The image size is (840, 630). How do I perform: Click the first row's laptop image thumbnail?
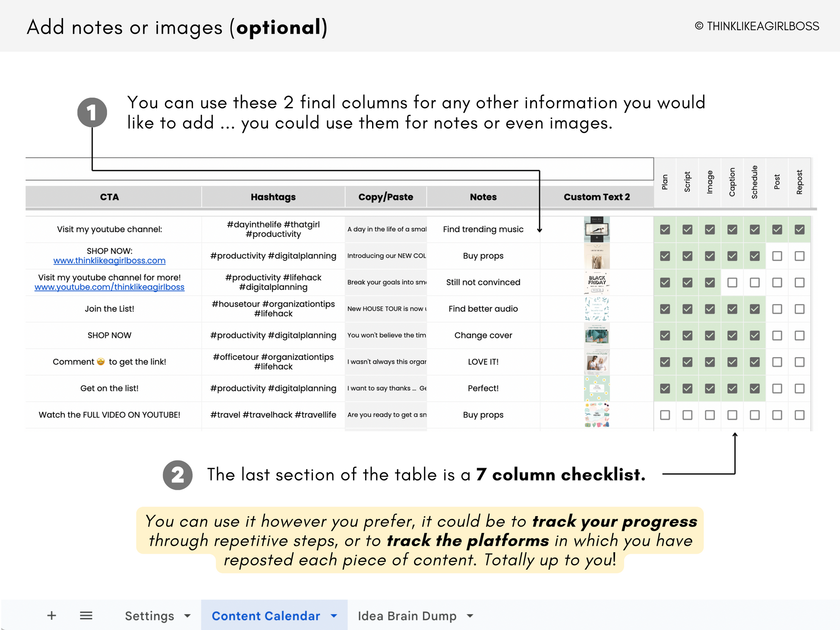tap(597, 229)
